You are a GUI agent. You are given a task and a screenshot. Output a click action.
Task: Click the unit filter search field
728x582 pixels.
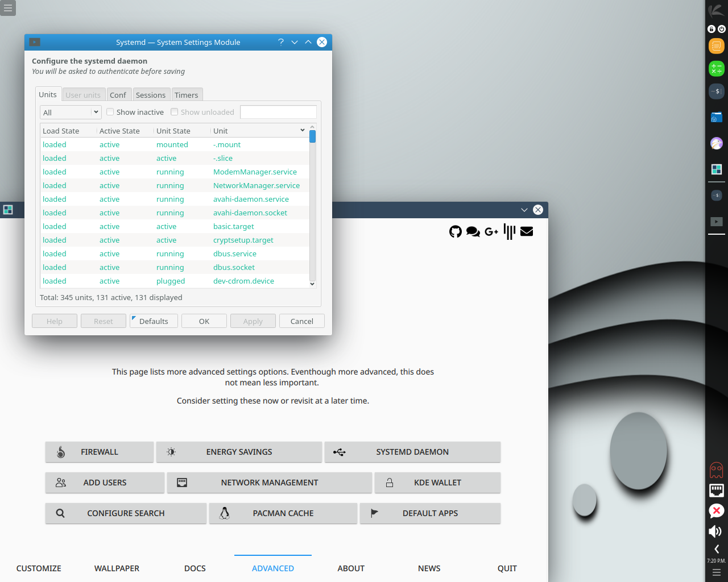pyautogui.click(x=278, y=112)
